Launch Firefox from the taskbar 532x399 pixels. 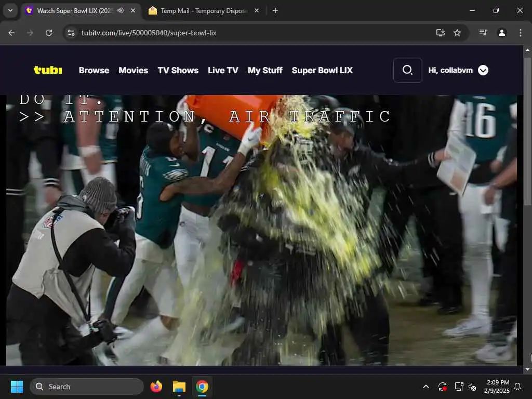(156, 387)
